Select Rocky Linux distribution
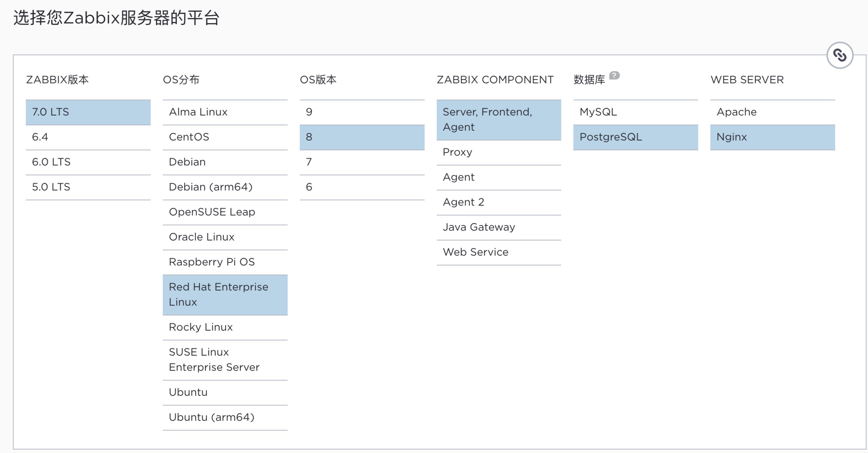868x453 pixels. [x=225, y=327]
